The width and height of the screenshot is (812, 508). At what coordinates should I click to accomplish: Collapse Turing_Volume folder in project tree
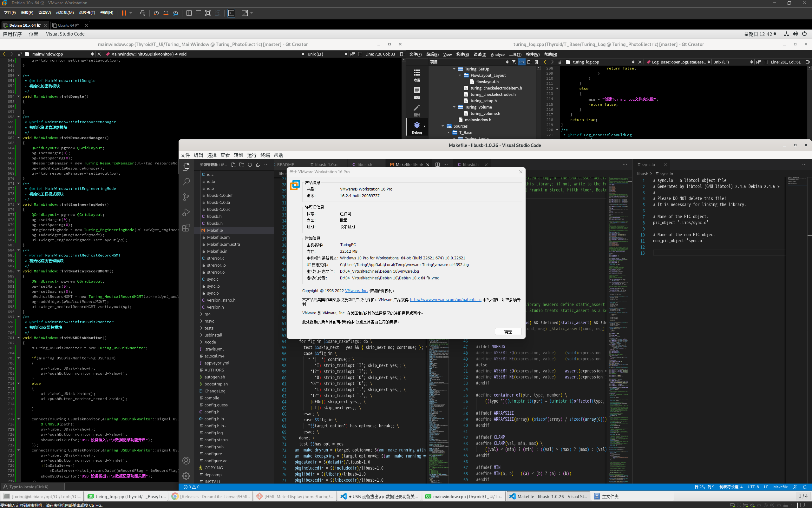point(454,107)
